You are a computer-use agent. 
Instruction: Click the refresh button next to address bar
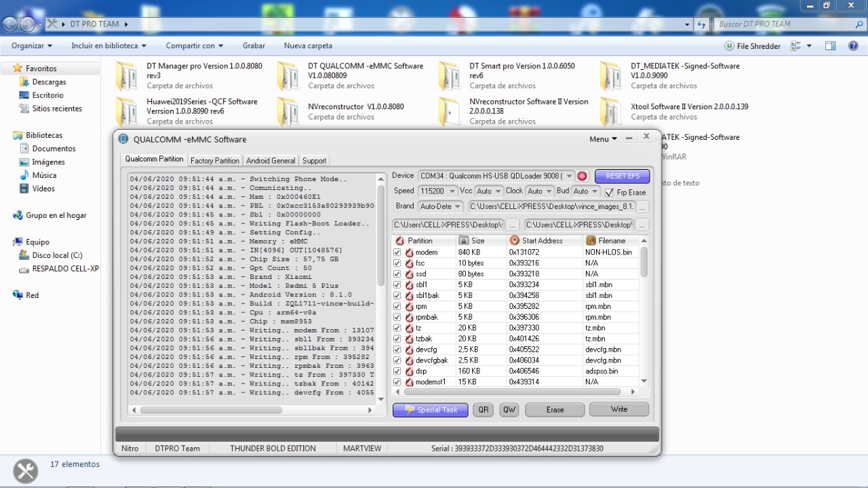pos(701,24)
